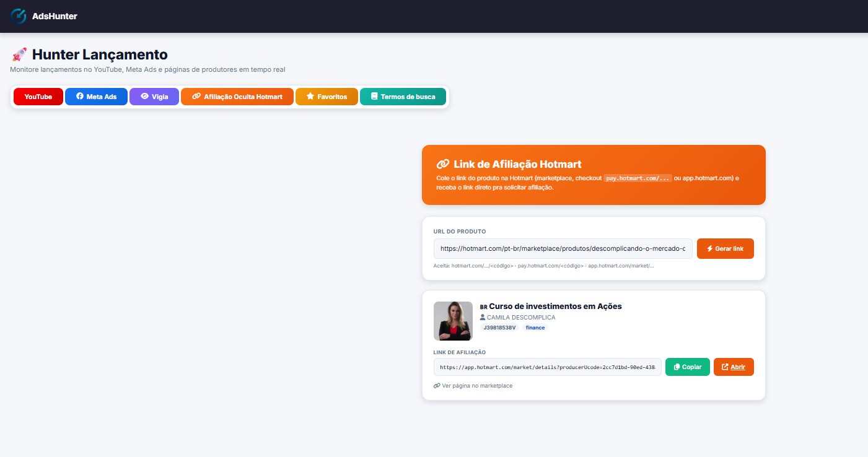Click the Link de Afiliação Hotmart heading

517,164
